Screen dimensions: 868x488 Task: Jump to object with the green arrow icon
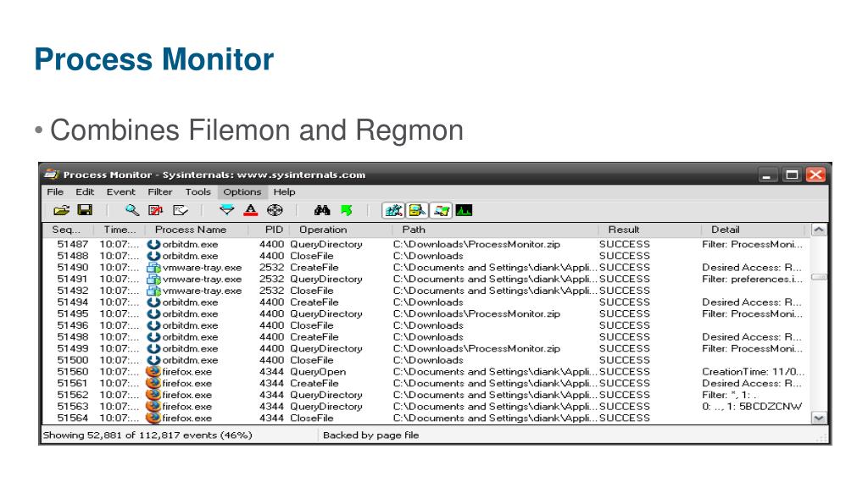coord(347,210)
